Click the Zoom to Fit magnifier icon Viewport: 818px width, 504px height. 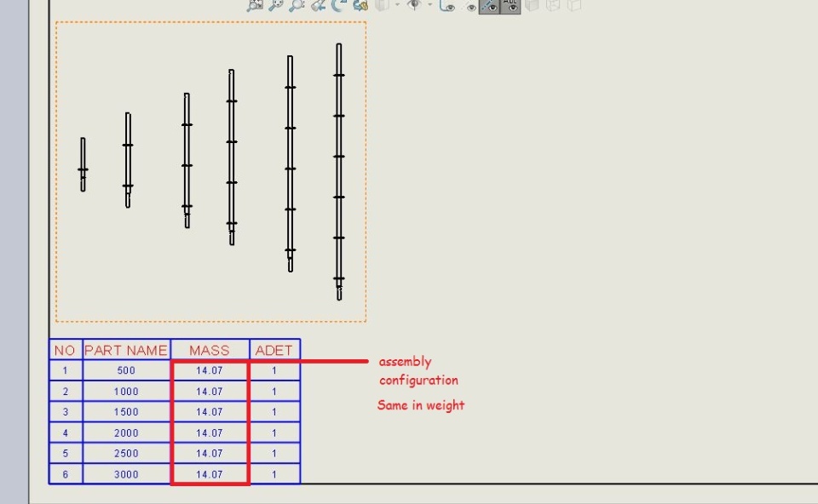pyautogui.click(x=255, y=5)
